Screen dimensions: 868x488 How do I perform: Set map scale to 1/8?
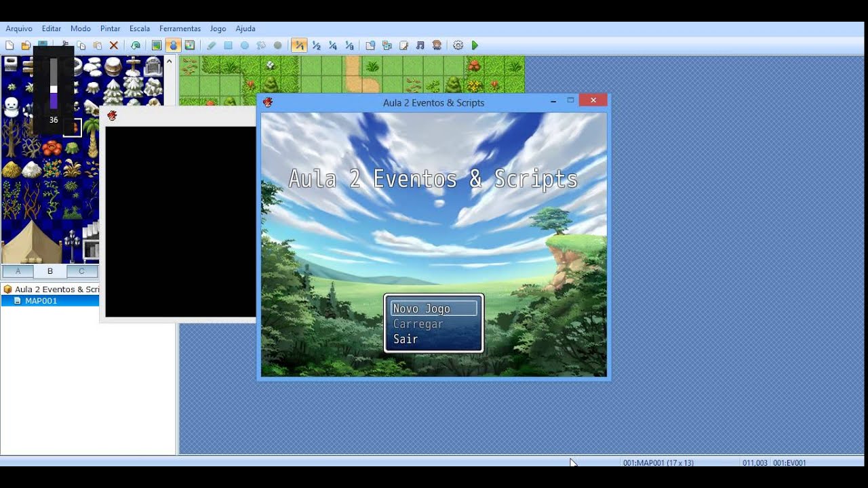(x=349, y=45)
